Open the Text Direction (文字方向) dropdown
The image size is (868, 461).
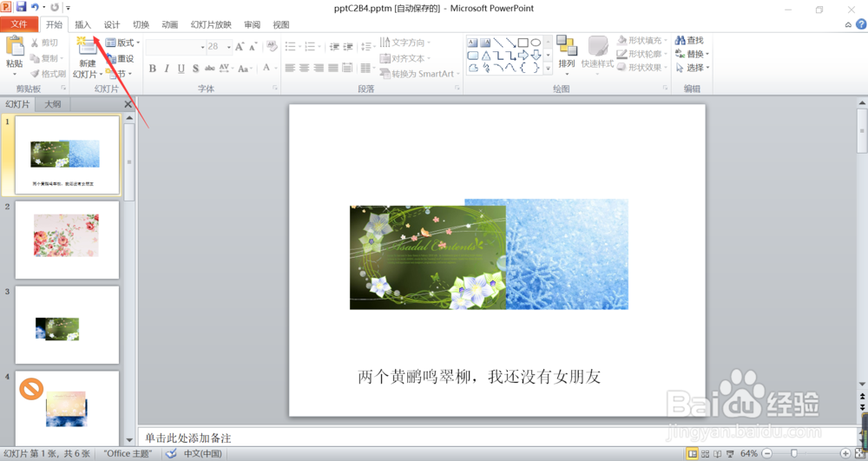pyautogui.click(x=405, y=43)
